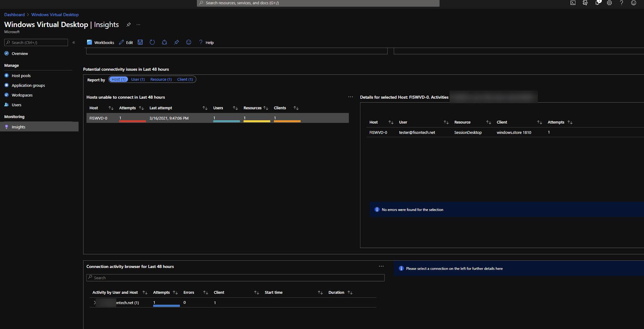Image resolution: width=644 pixels, height=329 pixels.
Task: Click the global search resources box
Action: [x=318, y=3]
